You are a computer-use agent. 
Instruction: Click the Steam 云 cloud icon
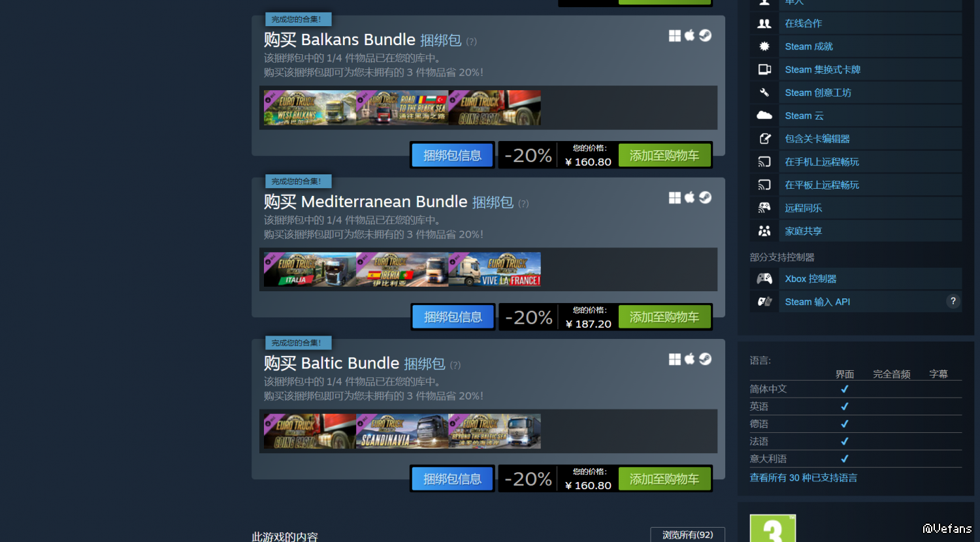pyautogui.click(x=764, y=116)
